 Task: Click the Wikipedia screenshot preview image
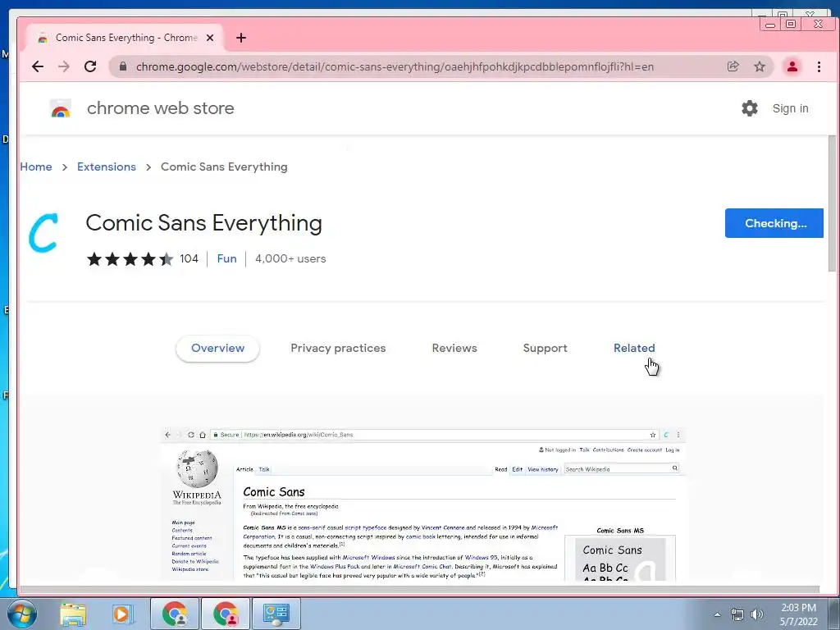pos(423,504)
